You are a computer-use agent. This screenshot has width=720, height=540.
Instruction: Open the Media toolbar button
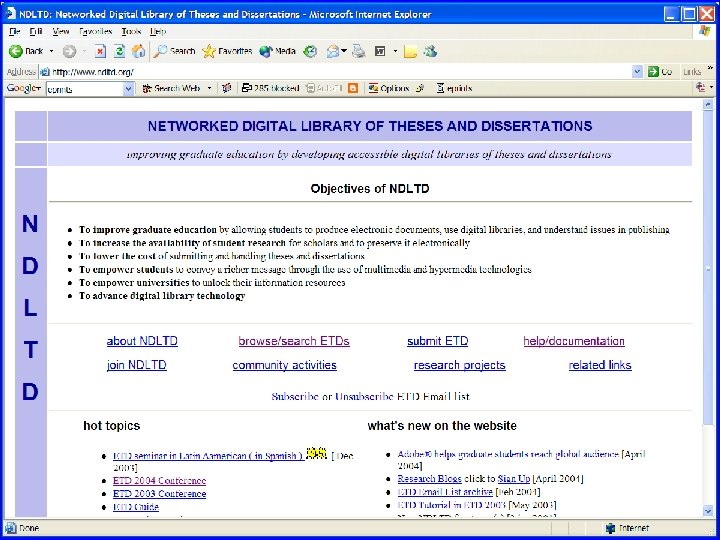[x=277, y=51]
